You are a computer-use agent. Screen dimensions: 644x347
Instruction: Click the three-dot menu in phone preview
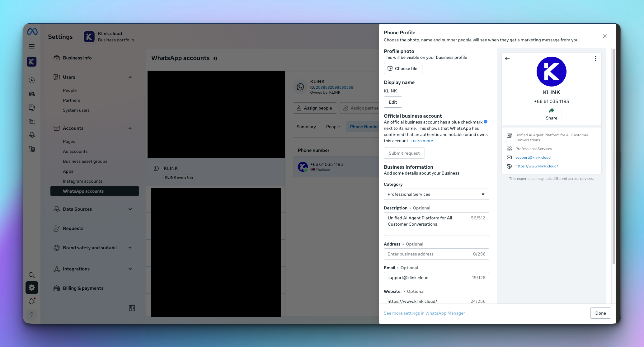click(595, 59)
